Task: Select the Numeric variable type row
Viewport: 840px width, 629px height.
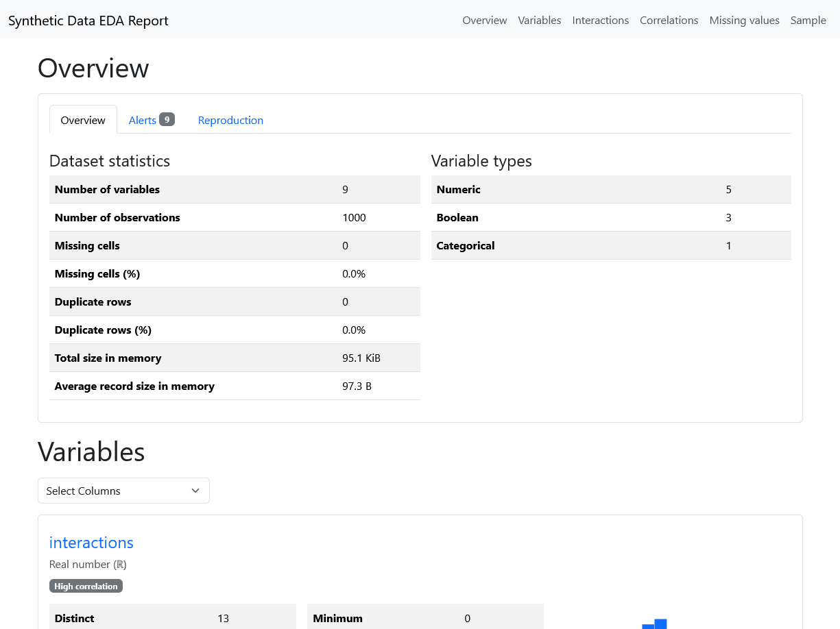Action: coord(610,190)
